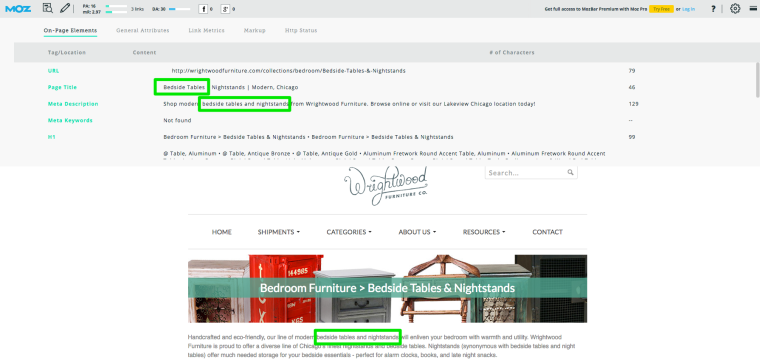
Task: Open MozBar help question mark
Action: 713,9
